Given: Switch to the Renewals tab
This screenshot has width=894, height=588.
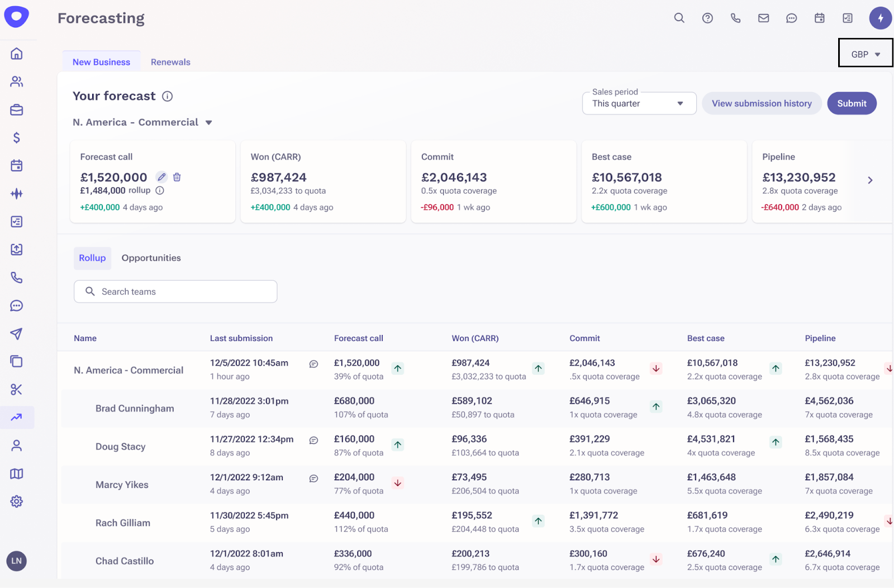Looking at the screenshot, I should 170,61.
